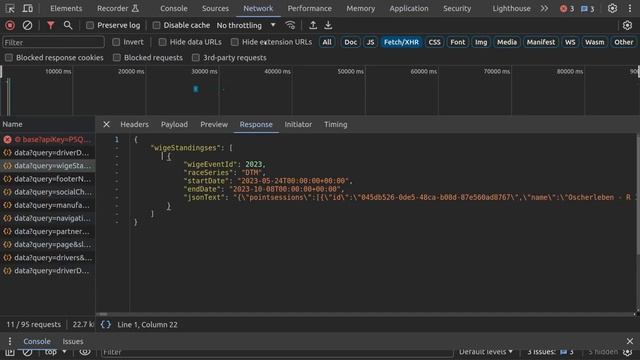Filter requests by All types

pyautogui.click(x=327, y=42)
